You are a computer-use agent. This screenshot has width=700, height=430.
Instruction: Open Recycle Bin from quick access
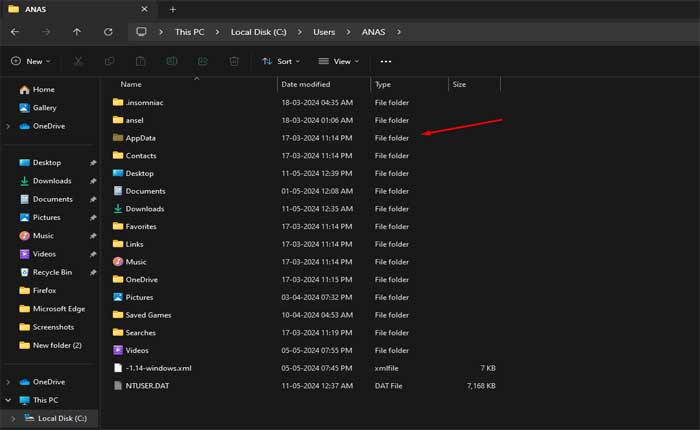tap(52, 272)
